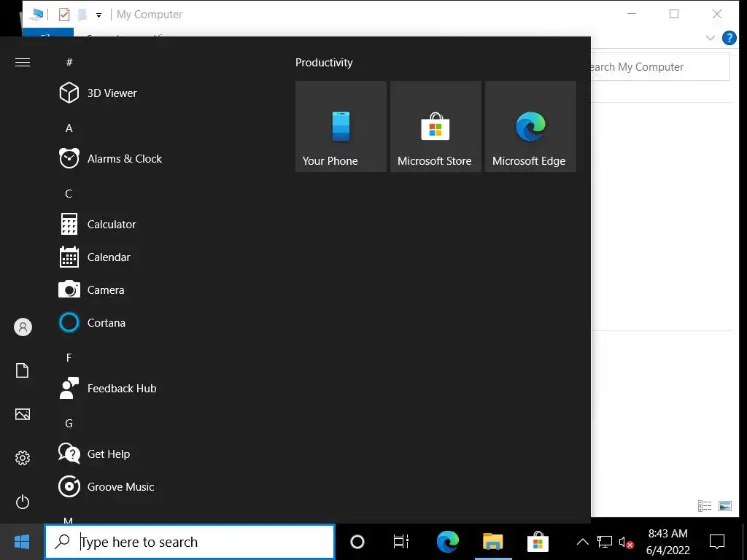
Task: Click the taskbar search box
Action: pos(190,542)
